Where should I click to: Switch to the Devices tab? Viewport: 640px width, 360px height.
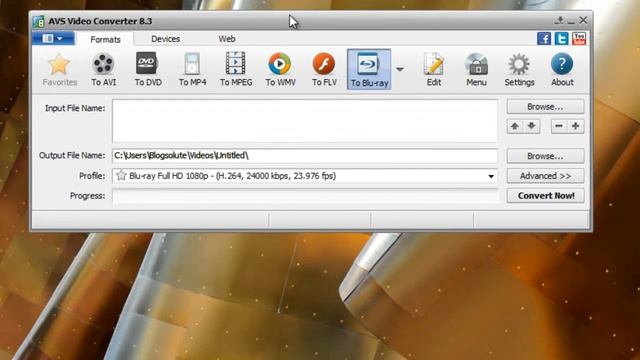click(x=165, y=39)
